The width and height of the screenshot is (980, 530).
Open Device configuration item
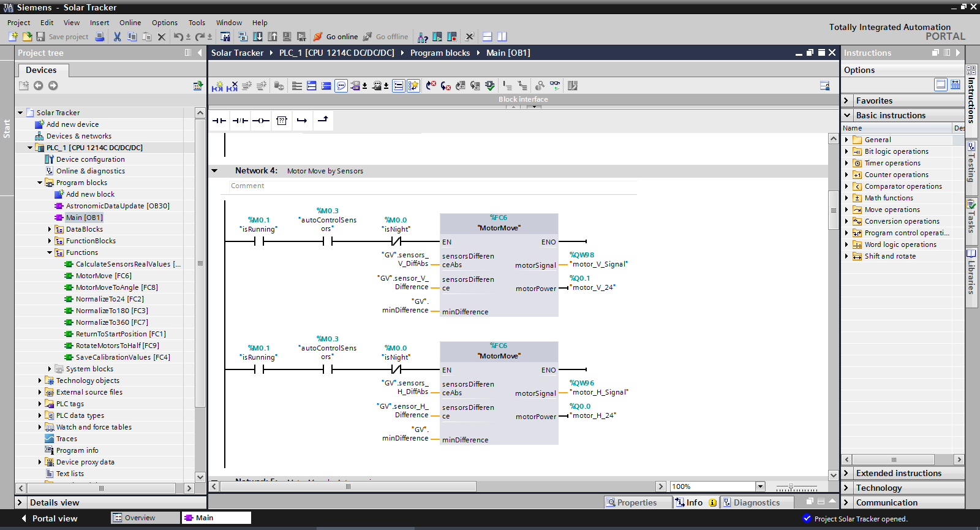(90, 159)
